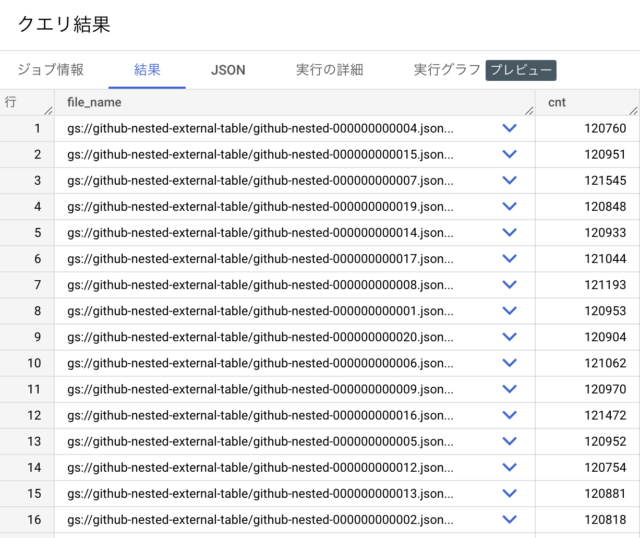
Task: Expand file_name cell ending 000000000004.json
Action: click(x=509, y=128)
